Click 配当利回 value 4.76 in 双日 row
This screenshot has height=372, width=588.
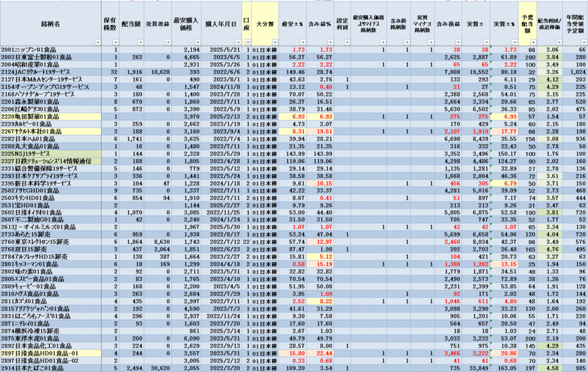tap(553, 249)
